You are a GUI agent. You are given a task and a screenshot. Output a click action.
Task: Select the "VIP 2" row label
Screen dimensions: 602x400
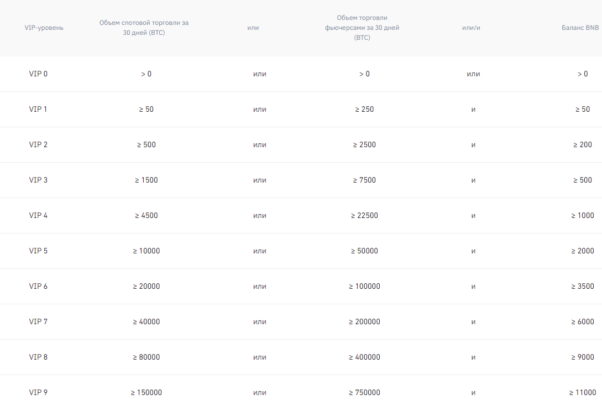click(x=38, y=144)
